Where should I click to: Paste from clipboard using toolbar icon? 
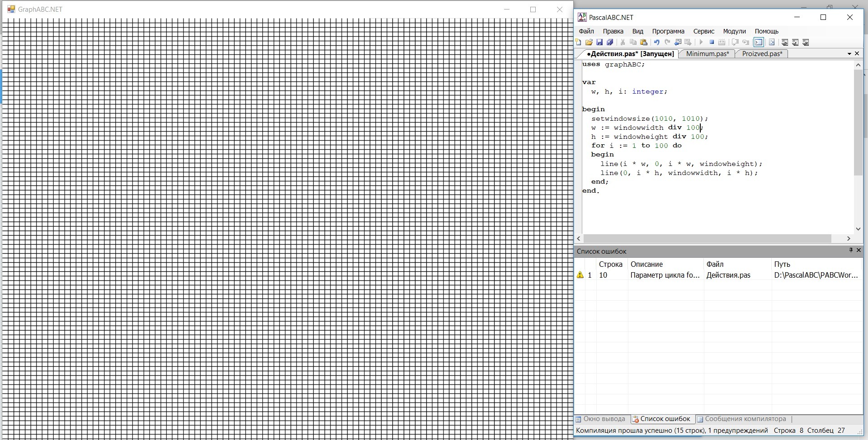pyautogui.click(x=644, y=43)
